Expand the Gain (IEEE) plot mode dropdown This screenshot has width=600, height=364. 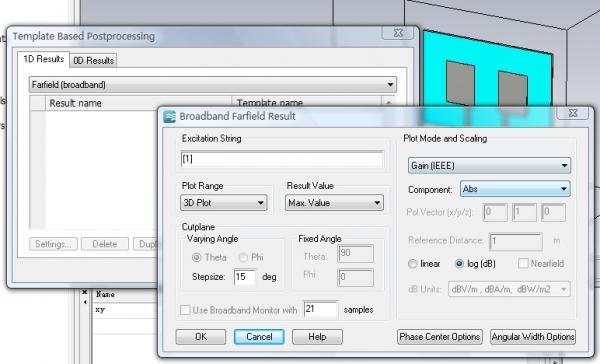coord(489,166)
